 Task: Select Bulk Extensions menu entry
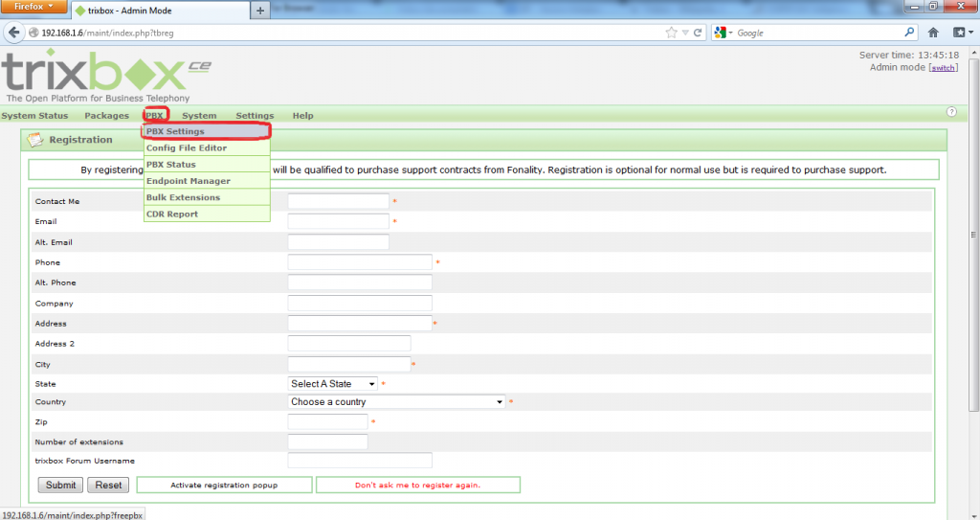(207, 197)
